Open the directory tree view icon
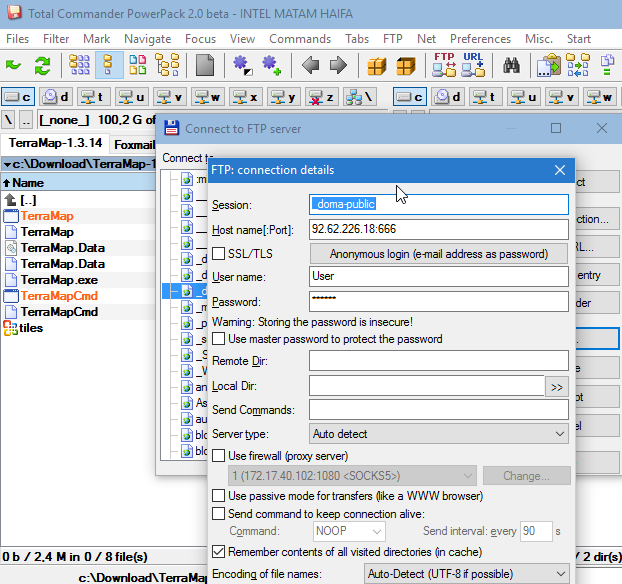Screen dimensions: 622x584 coord(167,65)
